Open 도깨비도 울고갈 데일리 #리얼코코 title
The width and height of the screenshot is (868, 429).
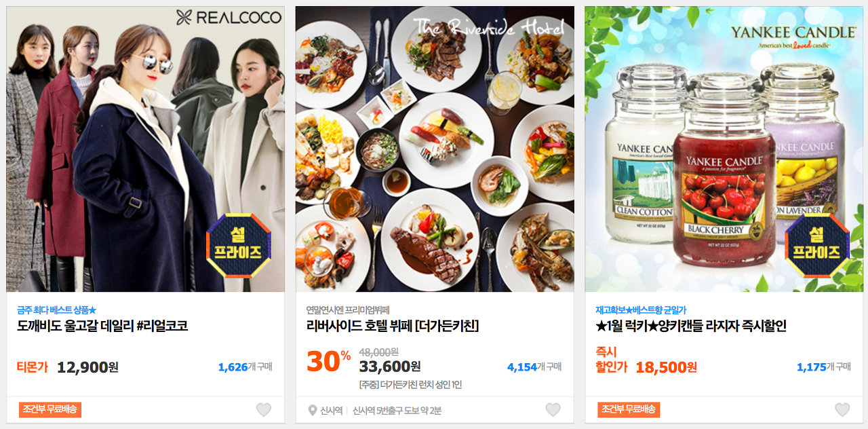point(102,327)
